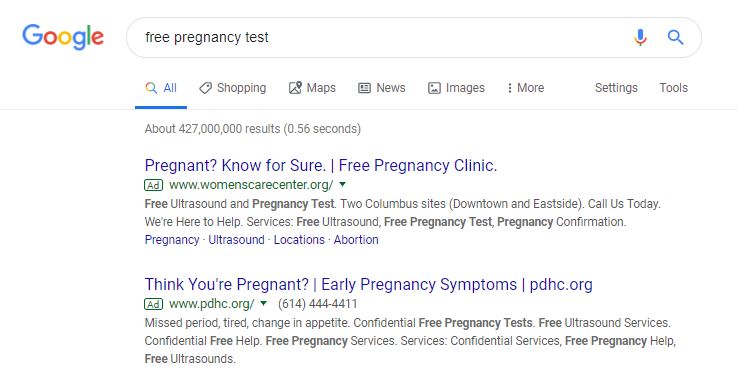Follow the Ultrasound sitelink
Viewport: 737px width, 379px height.
click(236, 240)
